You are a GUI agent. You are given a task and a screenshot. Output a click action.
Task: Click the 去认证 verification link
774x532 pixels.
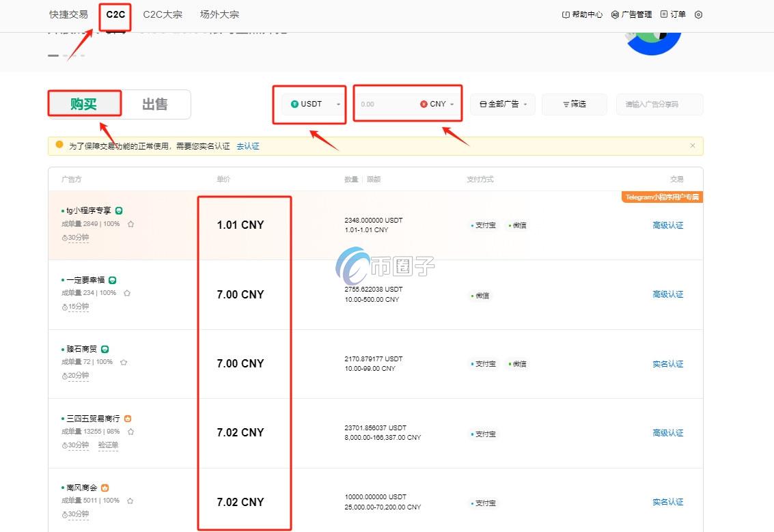point(247,146)
